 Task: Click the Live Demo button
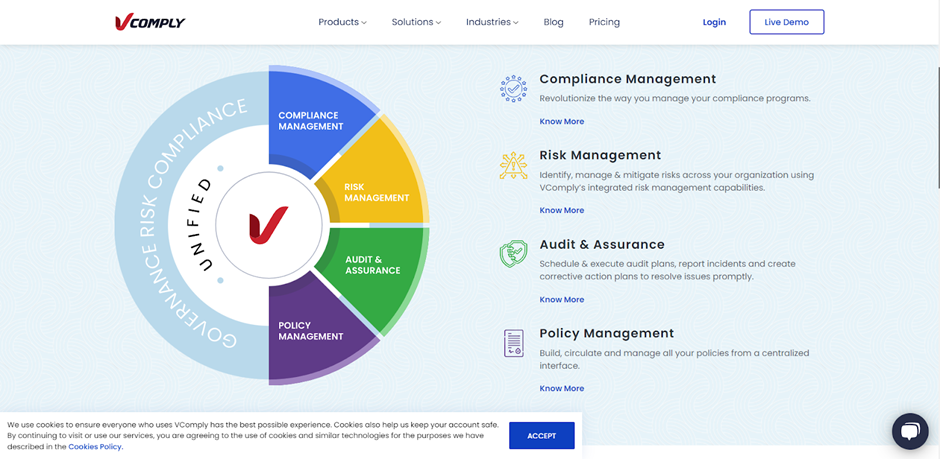pos(787,22)
